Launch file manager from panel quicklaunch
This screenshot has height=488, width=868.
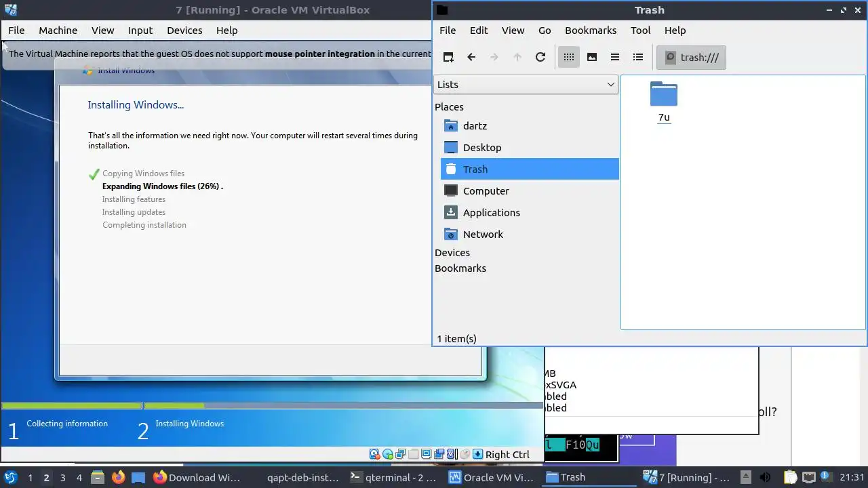point(98,477)
